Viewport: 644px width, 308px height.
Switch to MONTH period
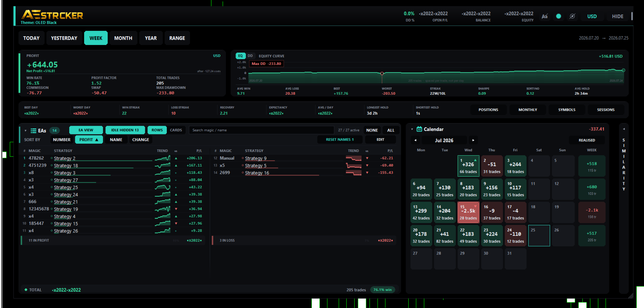123,38
